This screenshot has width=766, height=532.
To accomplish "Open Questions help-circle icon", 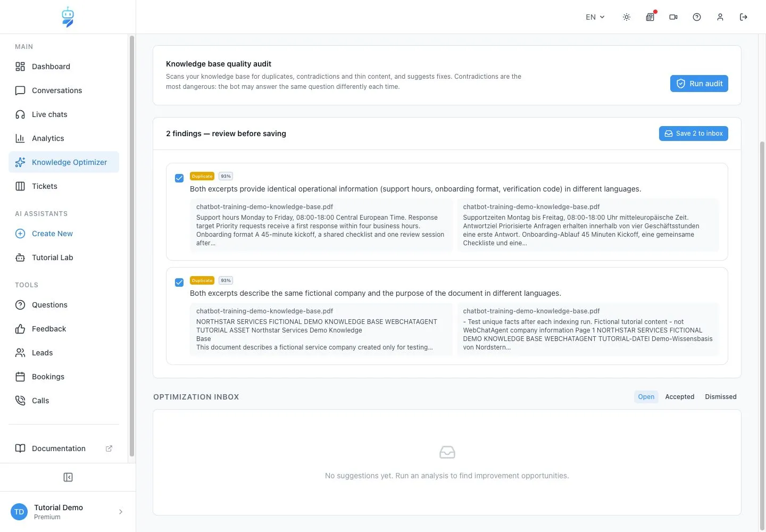I will point(20,305).
